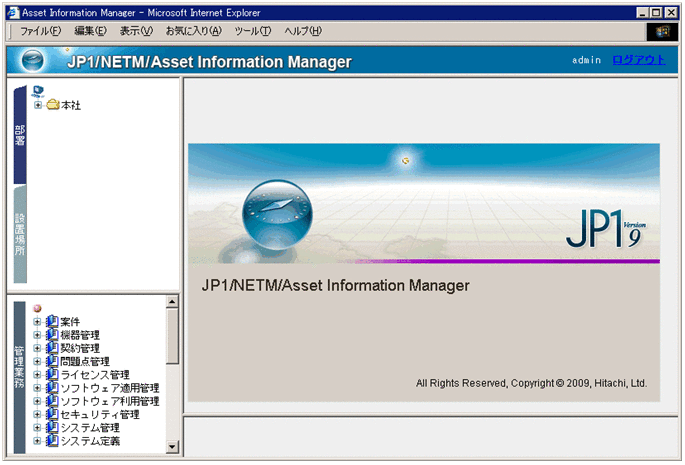Open the ヘルプ(H) menu
This screenshot has height=465, width=685.
coord(303,31)
